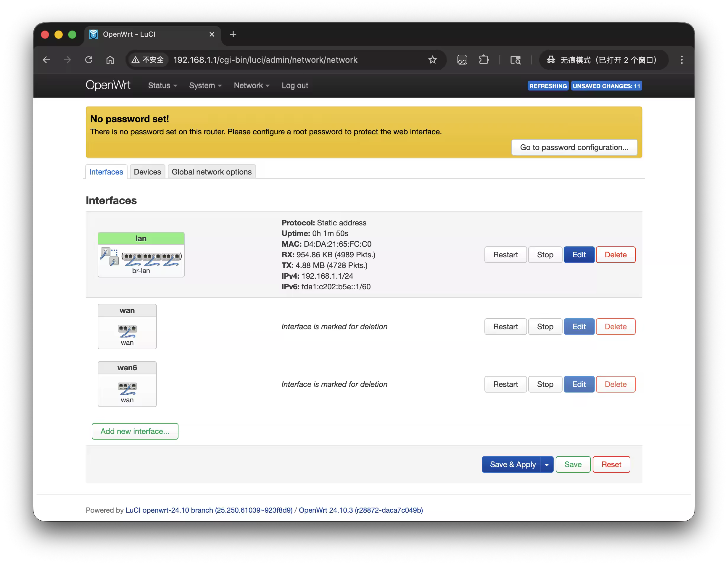Open the LuCI openwrt-24.10 branch link
This screenshot has width=728, height=565.
[209, 510]
